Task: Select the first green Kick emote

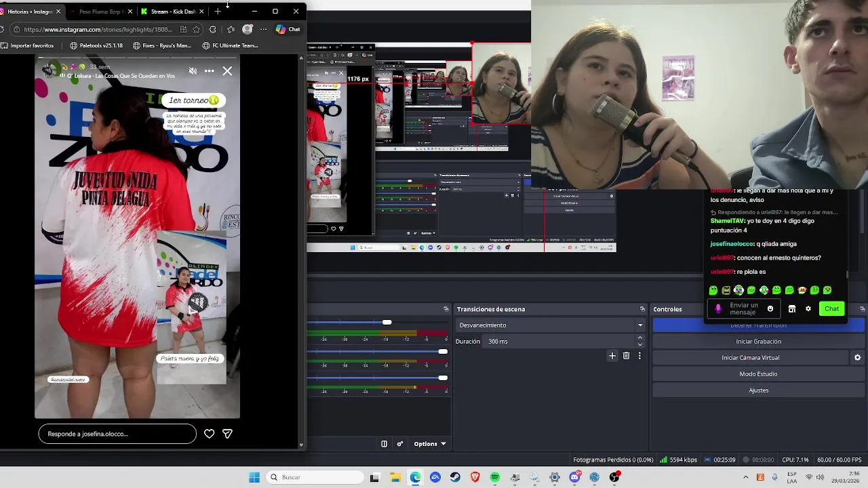Action: click(x=713, y=291)
